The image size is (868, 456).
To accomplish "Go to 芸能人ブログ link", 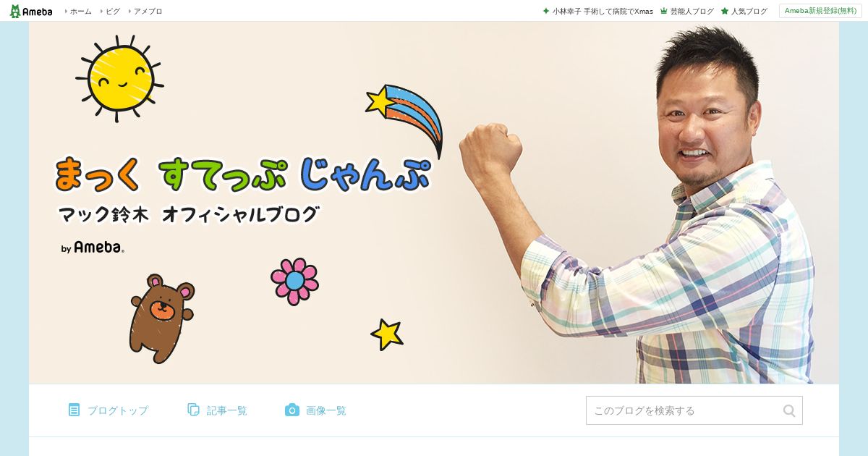I will (692, 11).
